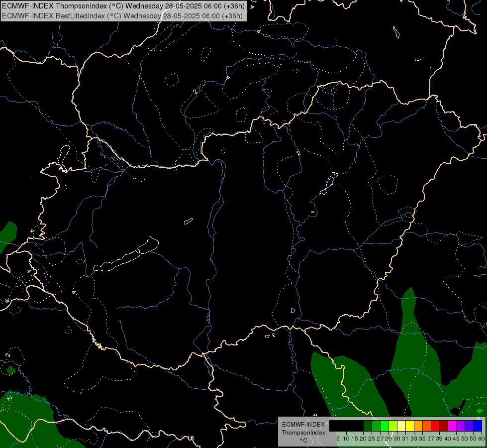The height and width of the screenshot is (448, 487).
Task: Click the legend scale label 10
Action: coord(346,439)
